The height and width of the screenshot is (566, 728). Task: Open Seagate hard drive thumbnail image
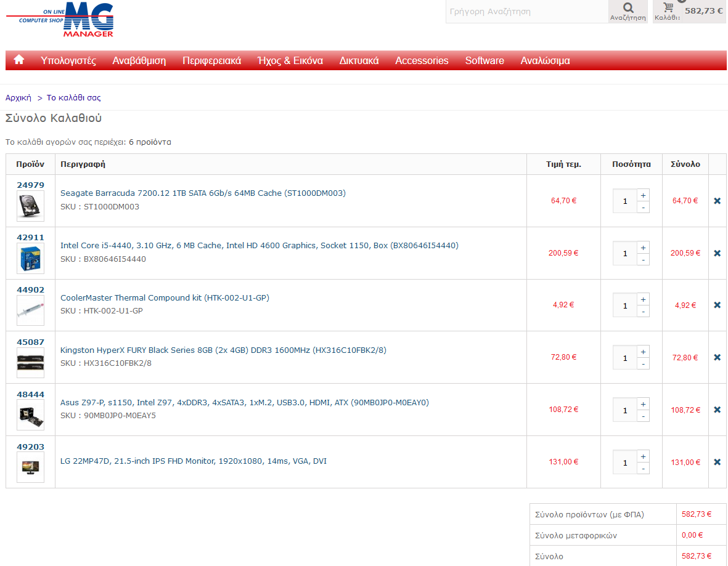click(31, 206)
